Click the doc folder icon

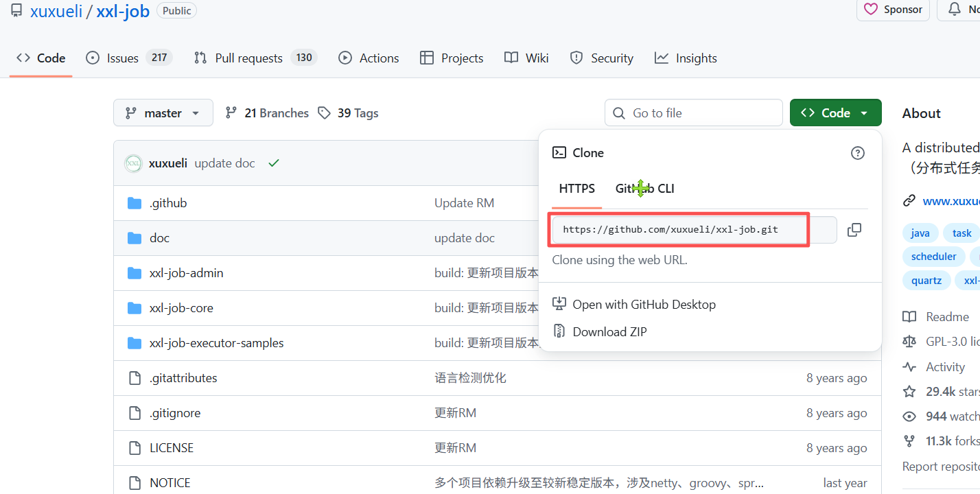pyautogui.click(x=135, y=238)
